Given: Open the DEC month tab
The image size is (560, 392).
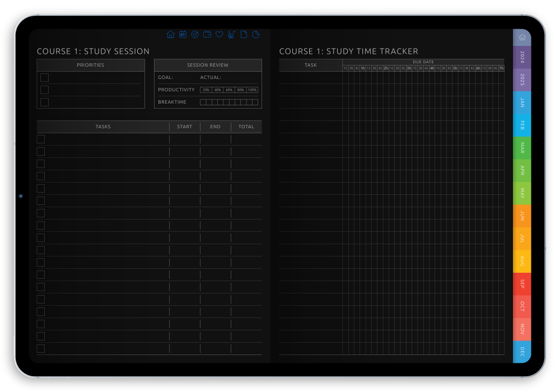Looking at the screenshot, I should click(x=521, y=352).
